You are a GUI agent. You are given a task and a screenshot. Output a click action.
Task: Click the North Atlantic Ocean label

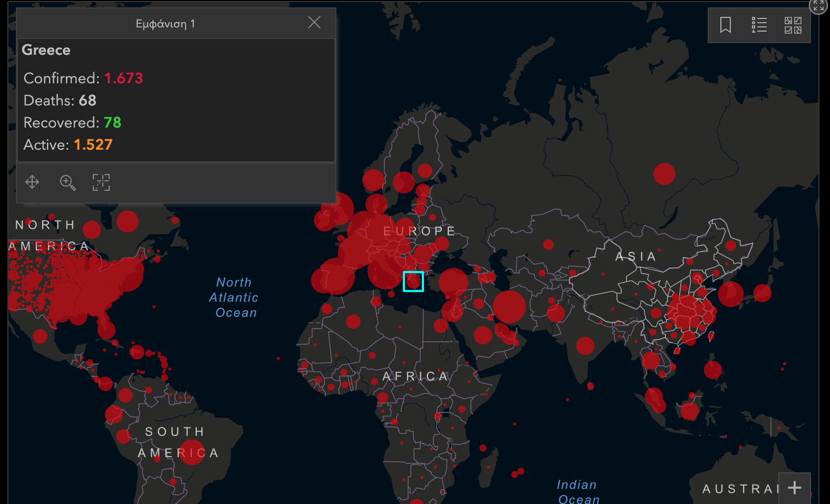click(x=234, y=297)
